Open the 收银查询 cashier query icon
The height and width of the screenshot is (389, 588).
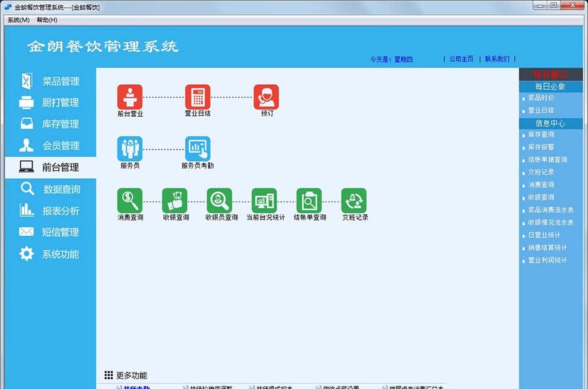[174, 201]
